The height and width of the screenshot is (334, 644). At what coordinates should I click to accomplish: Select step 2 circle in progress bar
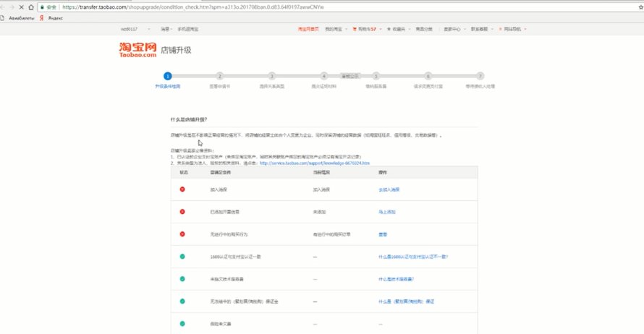coord(220,76)
